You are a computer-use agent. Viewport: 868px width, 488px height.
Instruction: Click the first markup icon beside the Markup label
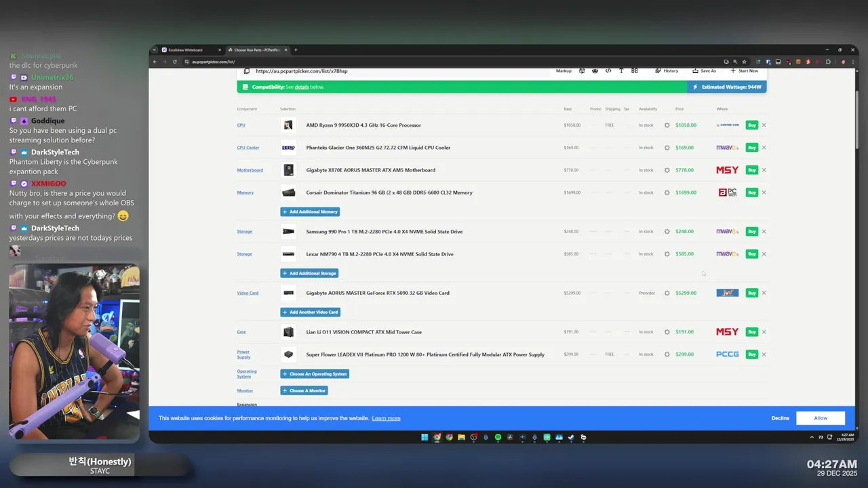point(582,70)
